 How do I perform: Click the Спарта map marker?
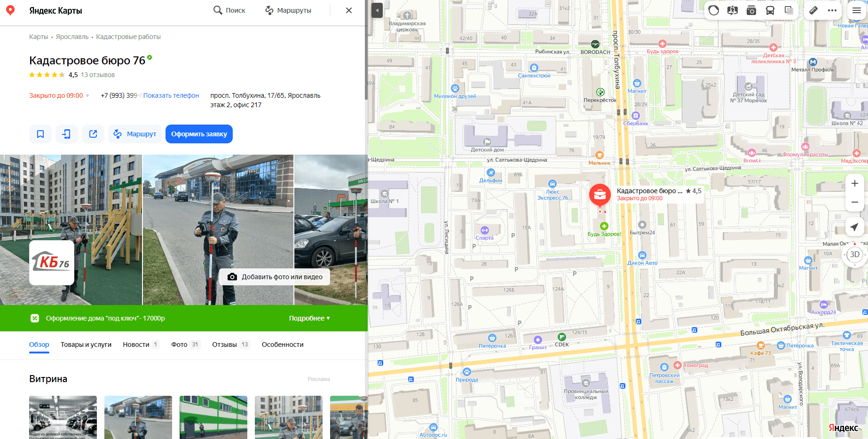point(485,230)
